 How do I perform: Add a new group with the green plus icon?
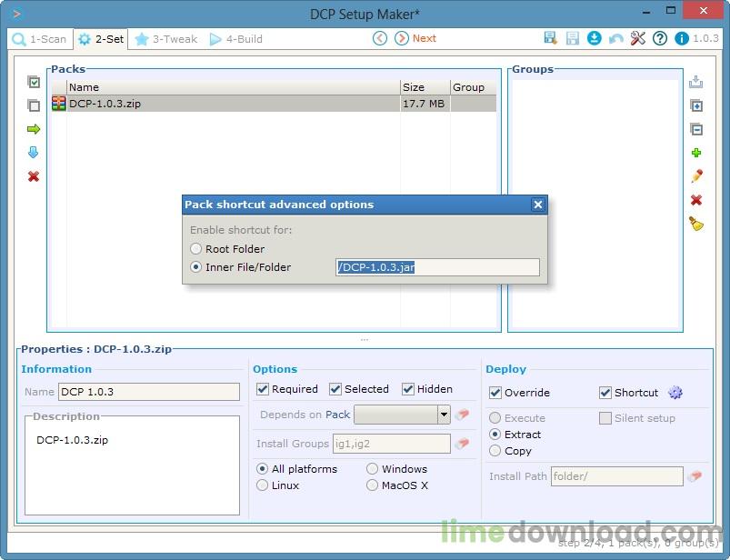pyautogui.click(x=696, y=153)
